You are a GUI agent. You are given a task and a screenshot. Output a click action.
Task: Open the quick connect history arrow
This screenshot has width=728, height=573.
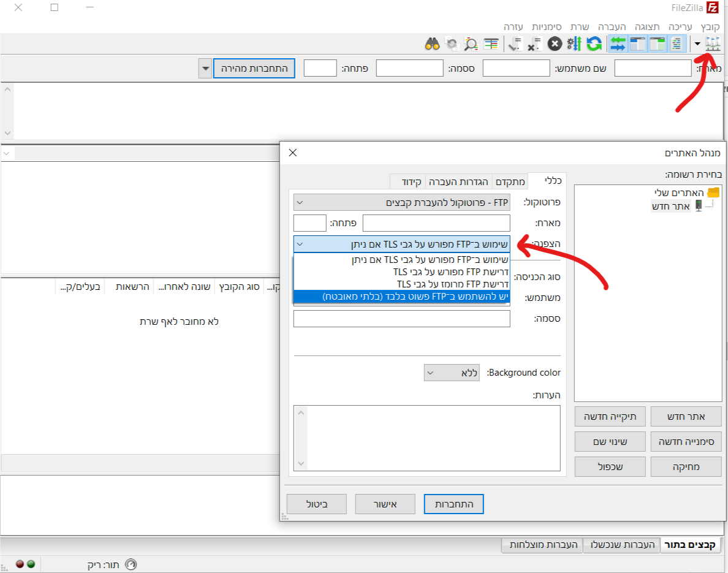point(205,69)
